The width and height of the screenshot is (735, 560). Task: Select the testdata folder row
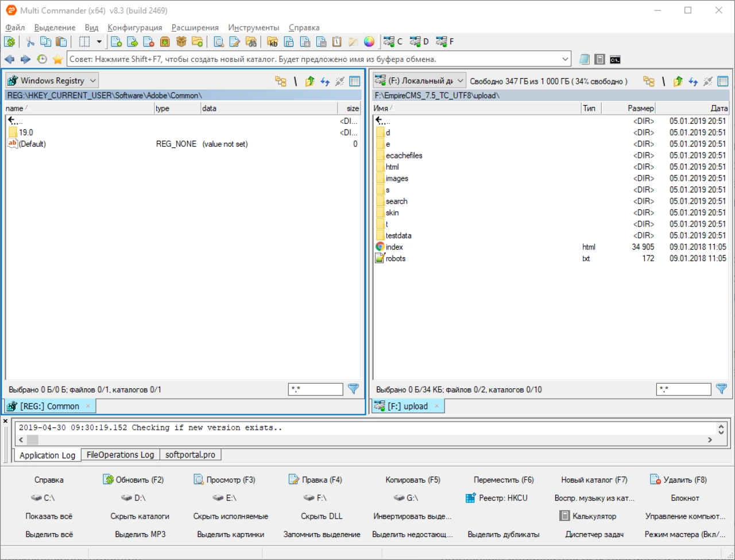tap(551, 236)
